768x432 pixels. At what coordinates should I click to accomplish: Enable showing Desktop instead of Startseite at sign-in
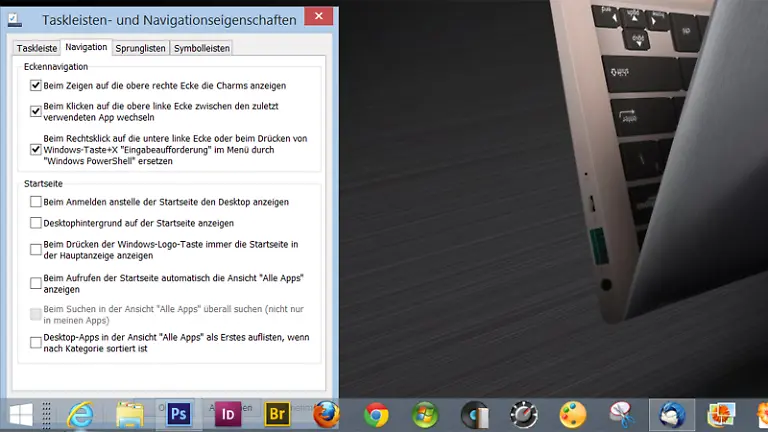pyautogui.click(x=36, y=202)
